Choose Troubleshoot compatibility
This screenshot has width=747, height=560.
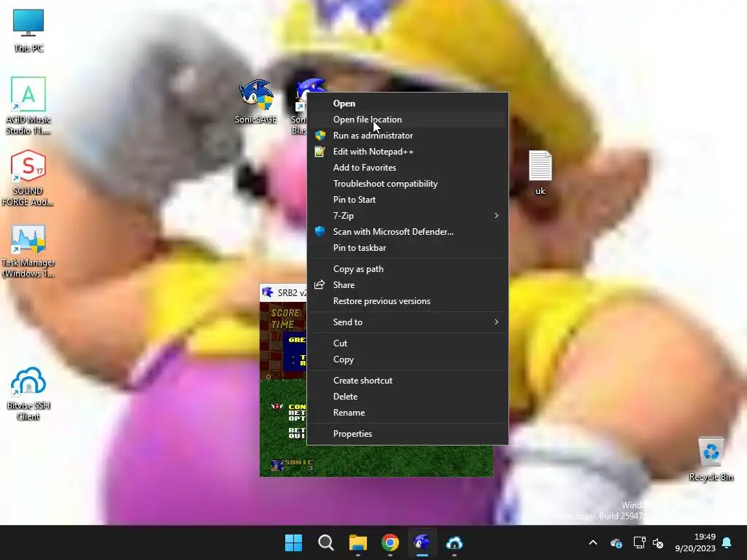407,184
